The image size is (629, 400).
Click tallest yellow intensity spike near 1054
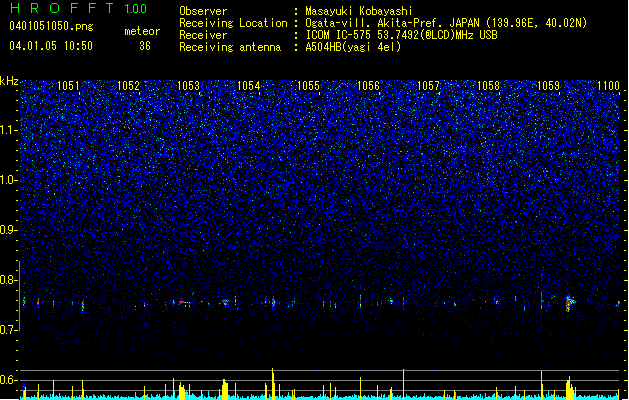[273, 384]
